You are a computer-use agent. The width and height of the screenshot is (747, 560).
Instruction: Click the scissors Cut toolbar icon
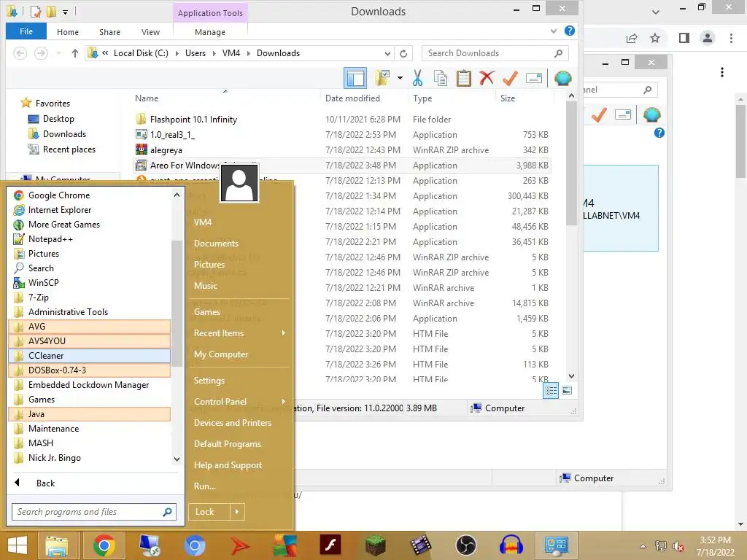(417, 78)
